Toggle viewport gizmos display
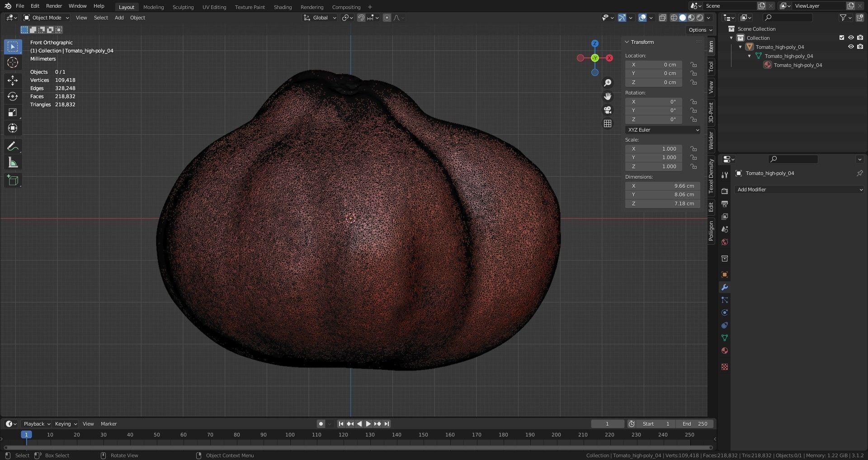The height and width of the screenshot is (460, 868). [622, 18]
